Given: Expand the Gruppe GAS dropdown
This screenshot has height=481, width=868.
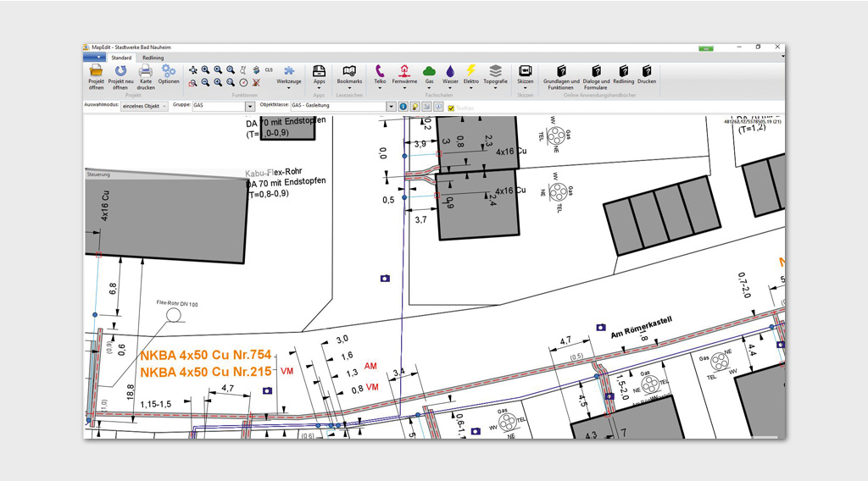Looking at the screenshot, I should [x=250, y=107].
